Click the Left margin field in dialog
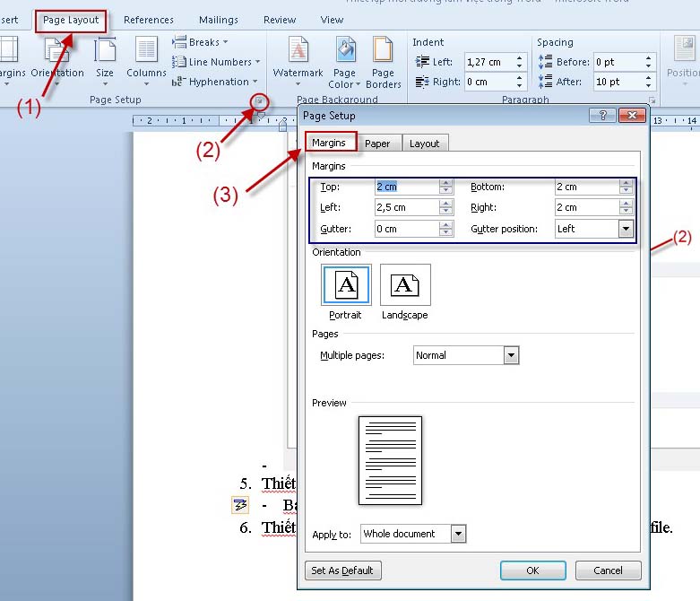This screenshot has width=700, height=601. tap(407, 207)
